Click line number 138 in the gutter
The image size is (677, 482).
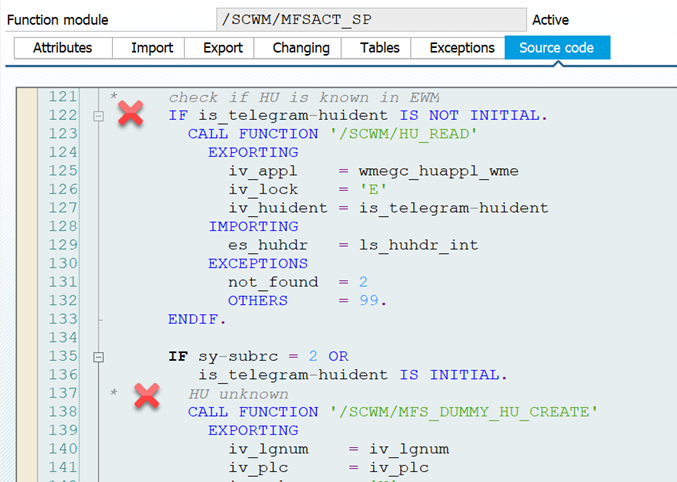[63, 412]
